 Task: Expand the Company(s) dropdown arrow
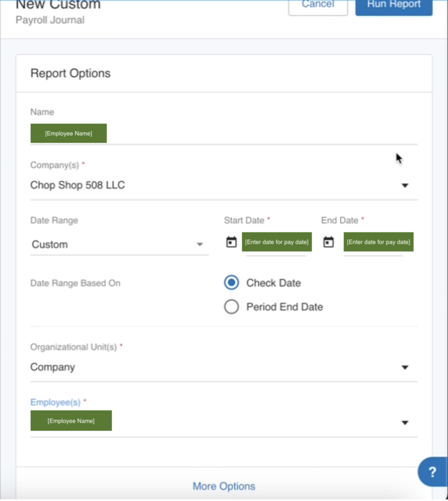pyautogui.click(x=405, y=185)
